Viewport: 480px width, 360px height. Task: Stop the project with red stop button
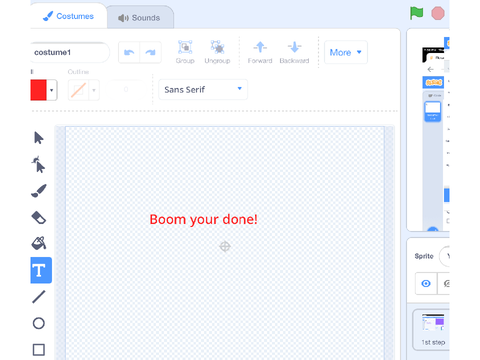point(438,13)
